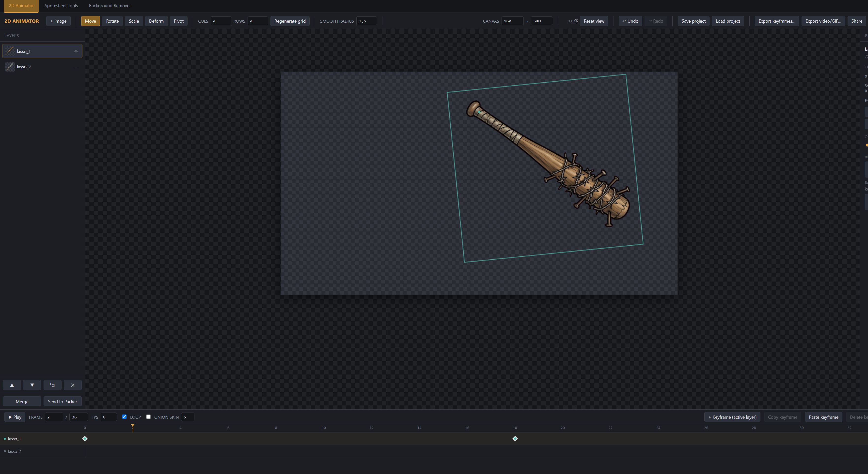Click the Redo button
Screen dimensions: 868x474
[656, 21]
